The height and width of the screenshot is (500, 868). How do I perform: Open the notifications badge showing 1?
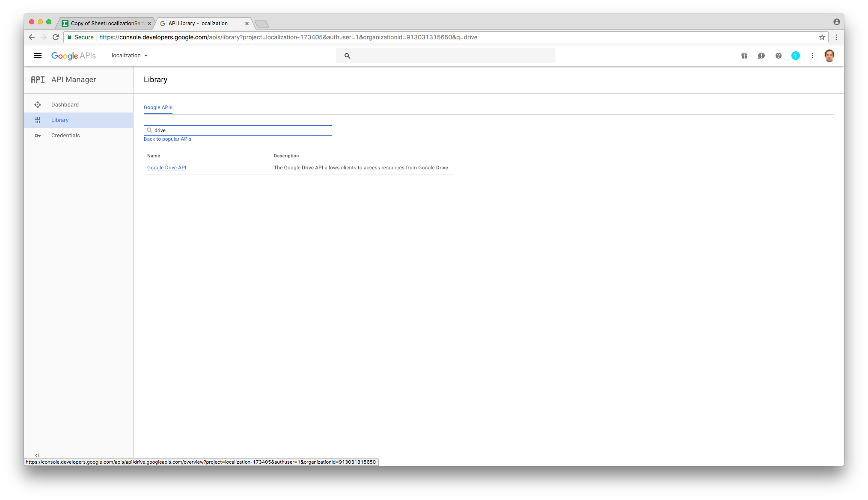[x=795, y=56]
